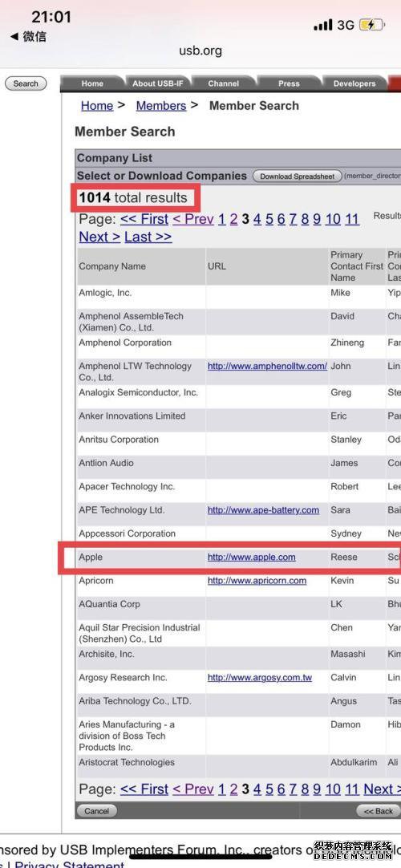401x868 pixels.
Task: Switch to the Developers tab
Action: (x=354, y=83)
